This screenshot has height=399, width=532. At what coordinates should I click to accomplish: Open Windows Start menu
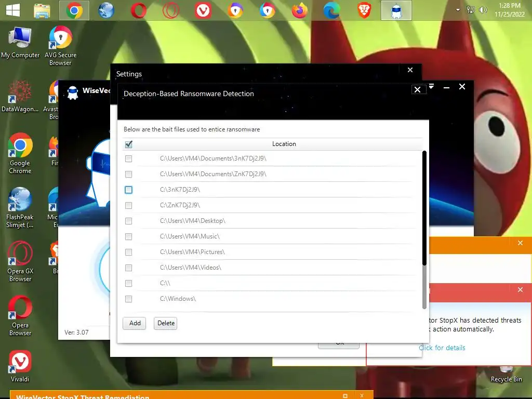[13, 10]
